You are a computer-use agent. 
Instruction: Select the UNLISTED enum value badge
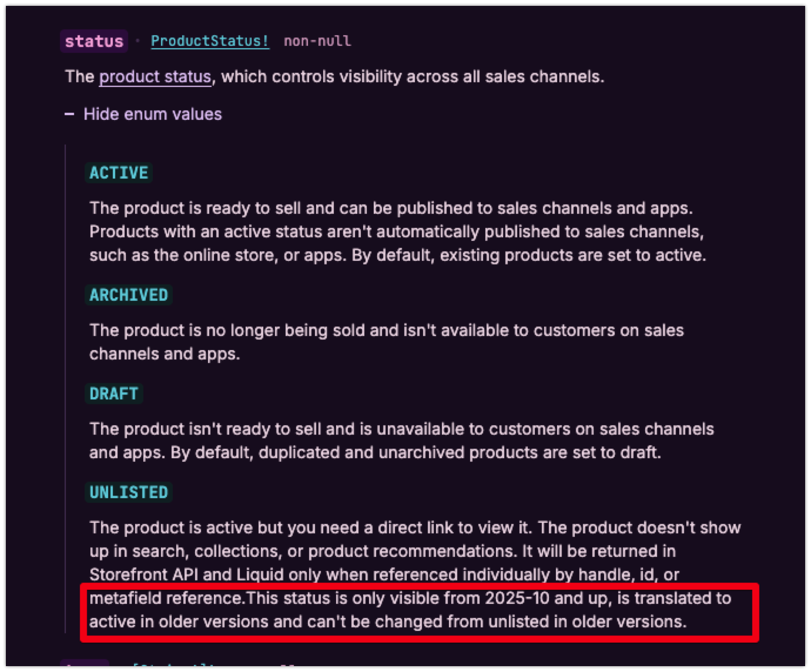pyautogui.click(x=129, y=492)
